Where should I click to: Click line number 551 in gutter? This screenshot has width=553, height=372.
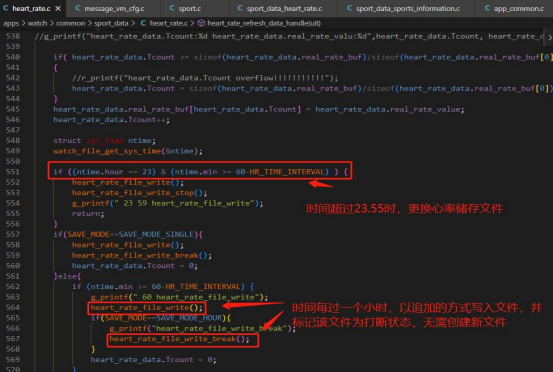tap(13, 172)
